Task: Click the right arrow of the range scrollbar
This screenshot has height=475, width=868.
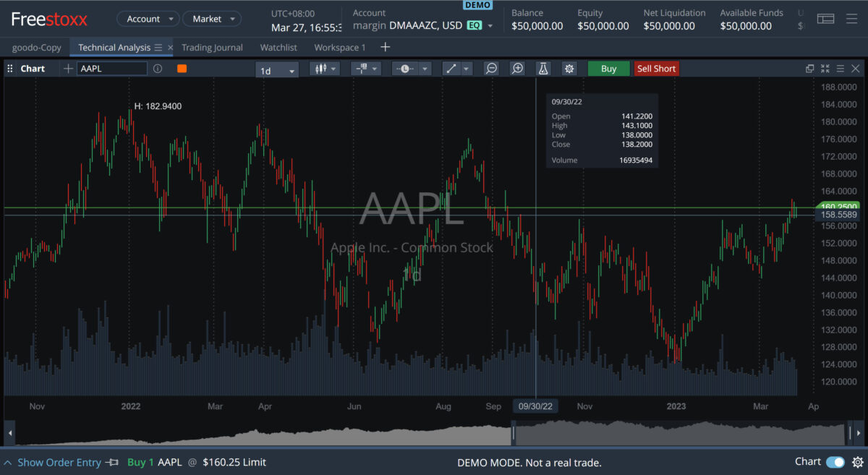Action: (857, 434)
